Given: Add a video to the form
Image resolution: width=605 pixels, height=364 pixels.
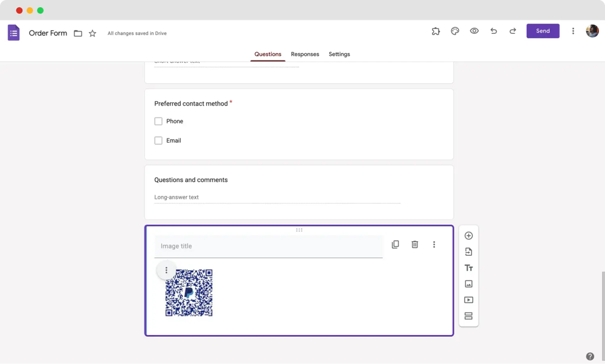Looking at the screenshot, I should point(468,299).
